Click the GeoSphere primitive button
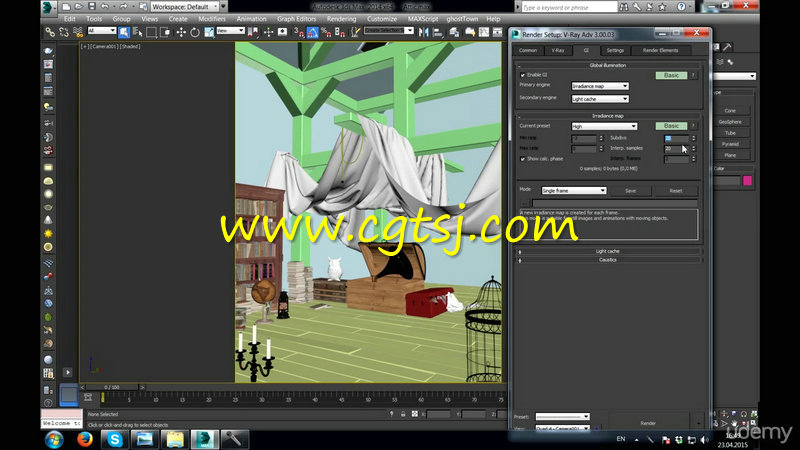Screen dimensions: 800x450 click(730, 121)
